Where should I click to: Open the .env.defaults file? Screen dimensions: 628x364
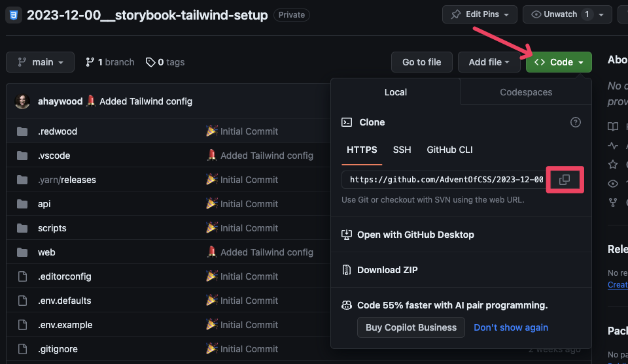click(65, 301)
